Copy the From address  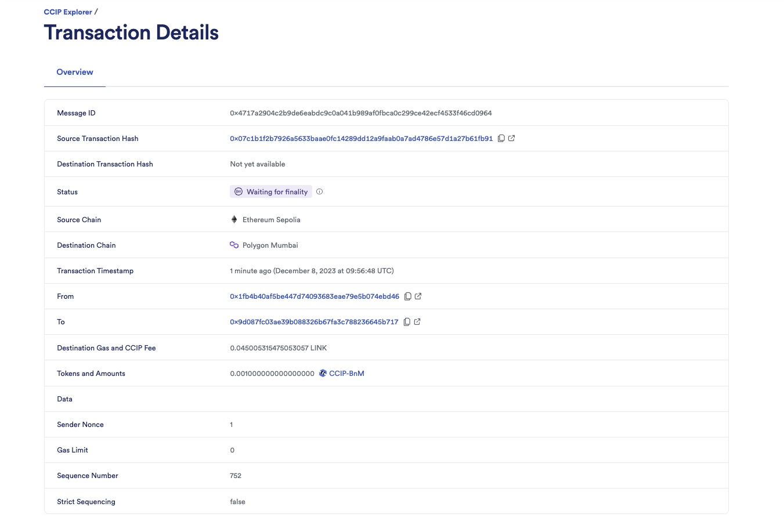[x=408, y=296]
